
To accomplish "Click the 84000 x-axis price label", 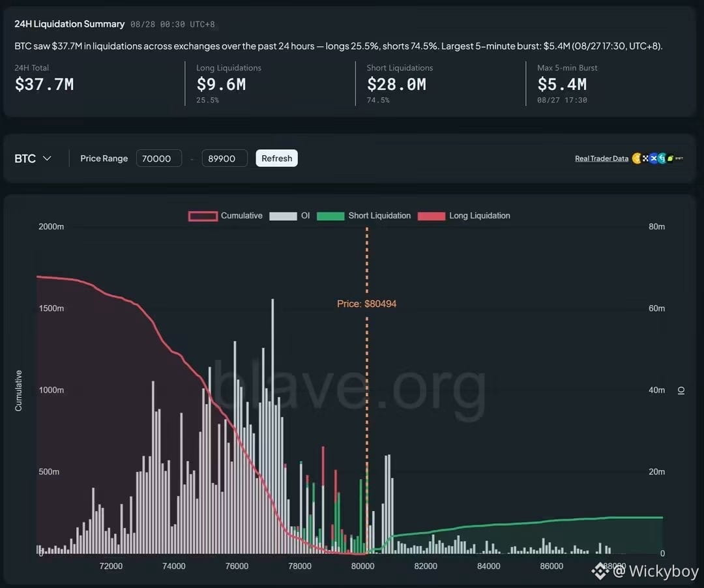I will [488, 566].
